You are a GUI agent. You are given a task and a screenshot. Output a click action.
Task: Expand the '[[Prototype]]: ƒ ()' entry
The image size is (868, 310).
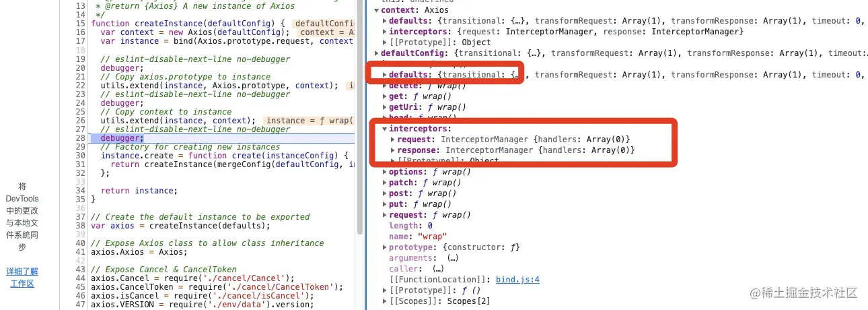click(x=385, y=290)
